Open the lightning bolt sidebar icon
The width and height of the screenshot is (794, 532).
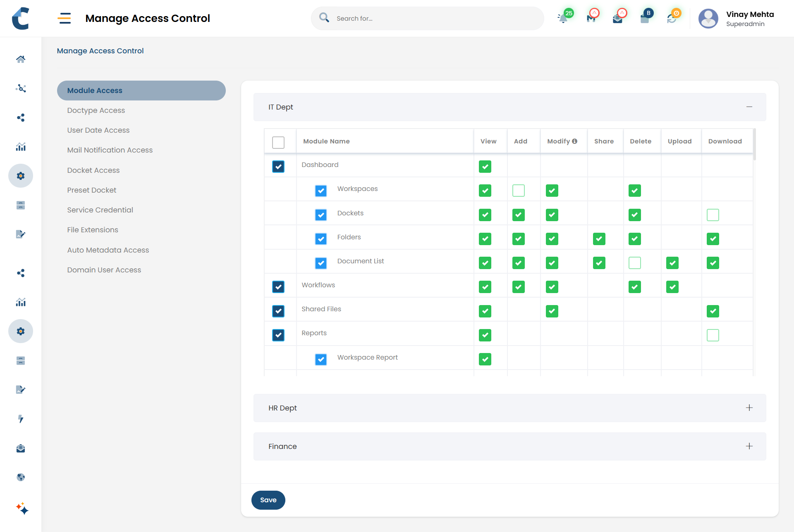click(21, 419)
